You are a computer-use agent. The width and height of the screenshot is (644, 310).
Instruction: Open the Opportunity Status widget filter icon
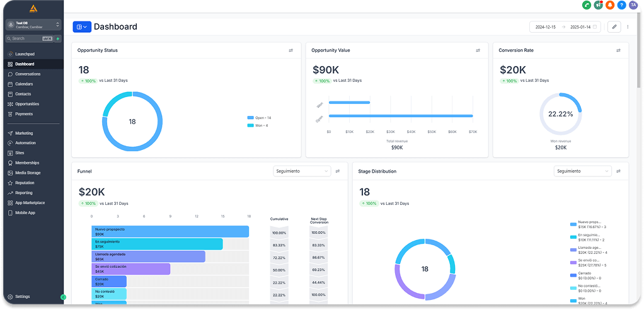point(291,50)
